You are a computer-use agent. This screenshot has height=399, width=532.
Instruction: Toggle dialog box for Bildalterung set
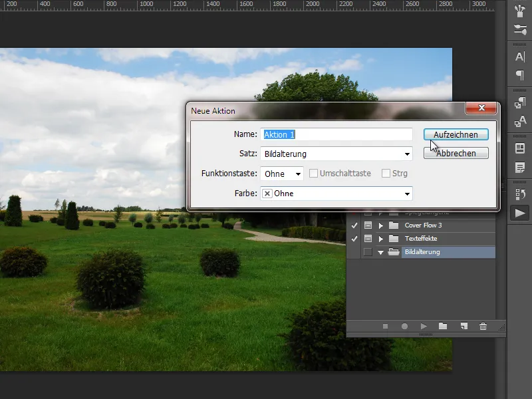coord(368,252)
